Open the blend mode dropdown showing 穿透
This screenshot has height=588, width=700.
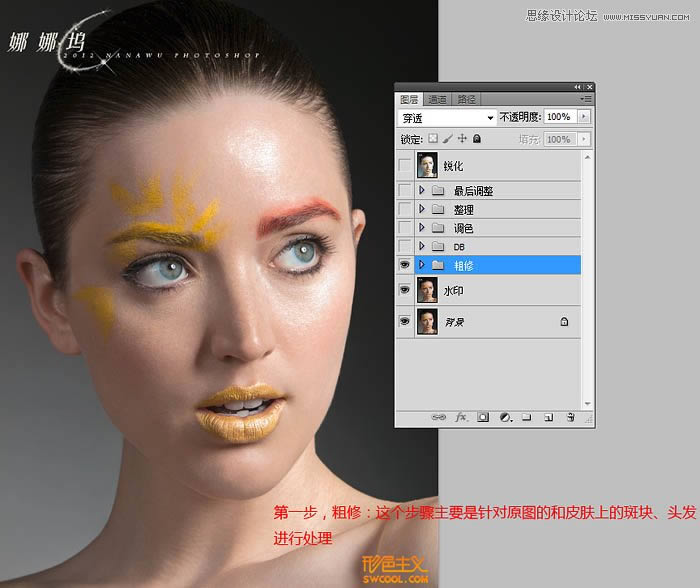(x=448, y=118)
